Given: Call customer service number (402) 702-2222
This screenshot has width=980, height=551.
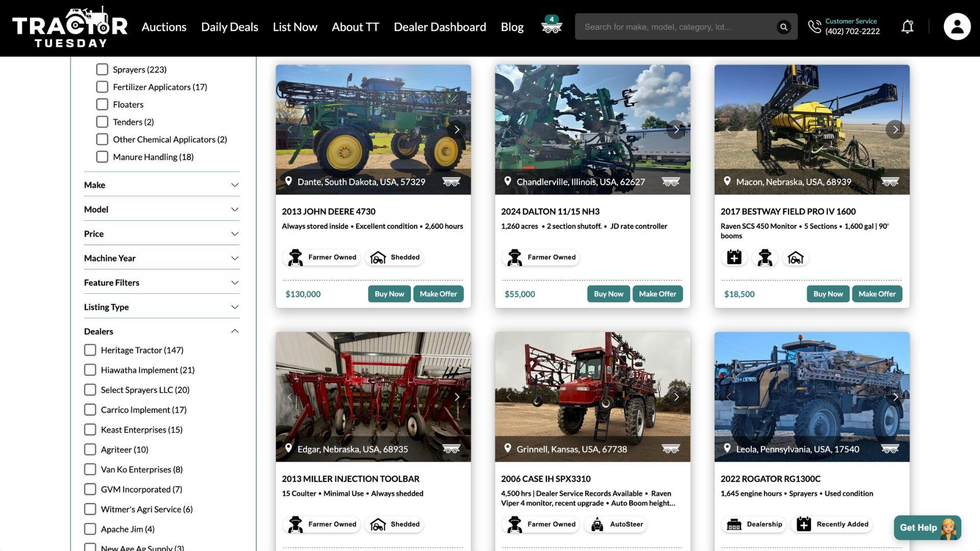Looking at the screenshot, I should [x=852, y=31].
